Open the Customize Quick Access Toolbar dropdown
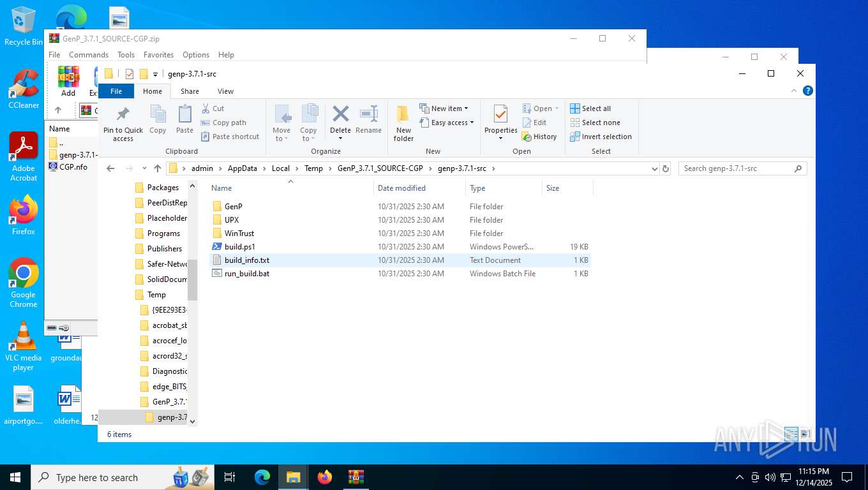 155,74
